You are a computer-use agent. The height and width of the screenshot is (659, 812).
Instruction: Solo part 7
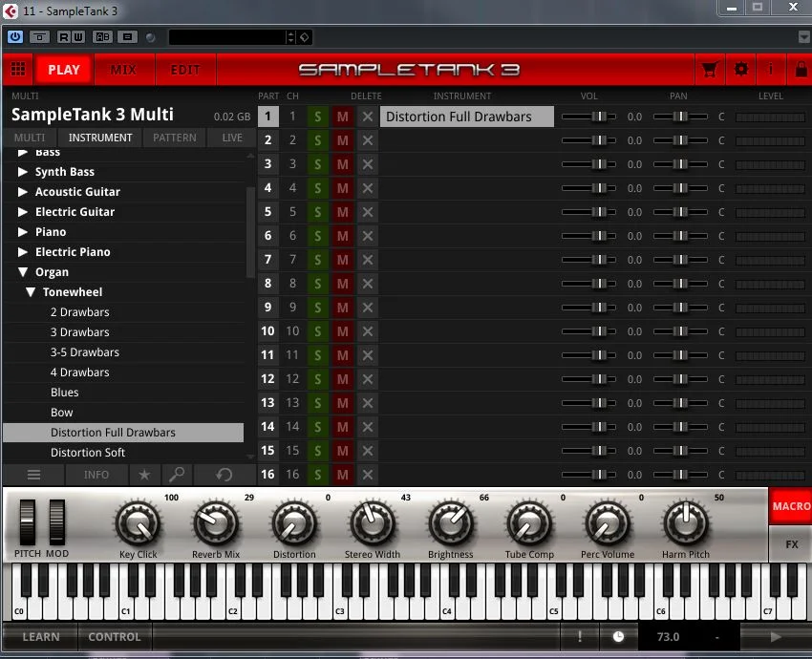pos(317,260)
